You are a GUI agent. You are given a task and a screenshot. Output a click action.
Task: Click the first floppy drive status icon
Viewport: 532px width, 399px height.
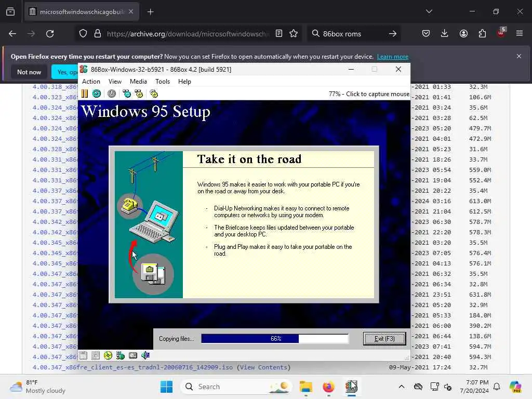[83, 355]
